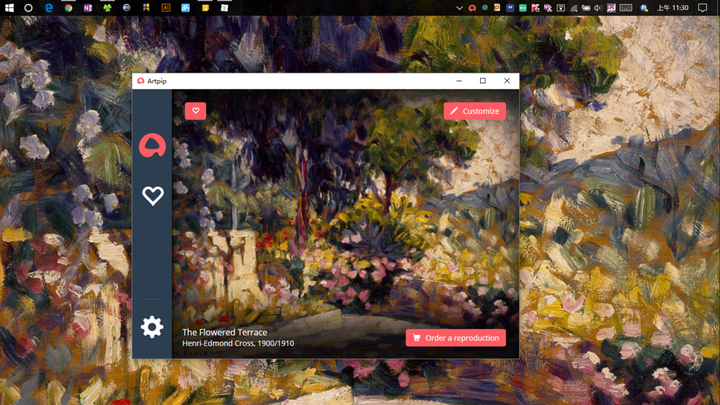The image size is (720, 405).
Task: Click Order a reproduction button
Action: coord(456,338)
